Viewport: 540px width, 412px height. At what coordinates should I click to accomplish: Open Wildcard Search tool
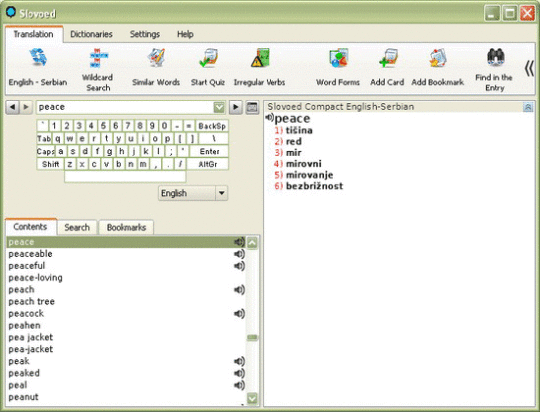click(98, 58)
